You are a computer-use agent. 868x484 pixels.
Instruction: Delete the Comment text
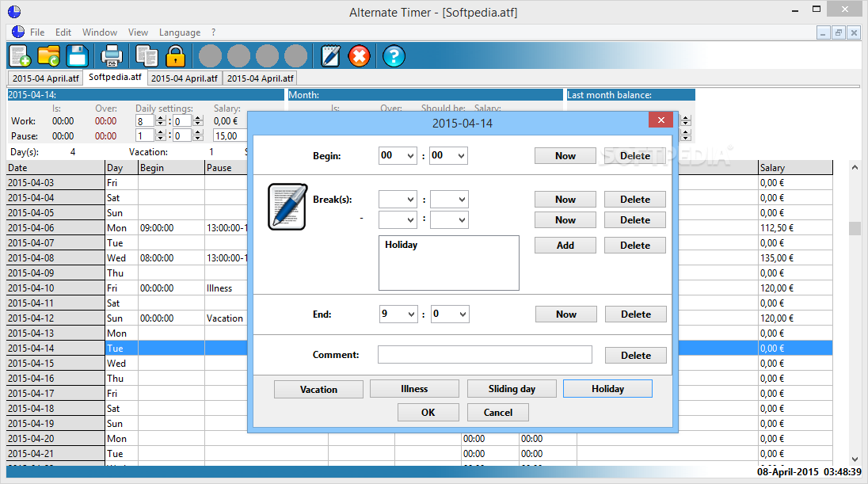click(x=635, y=355)
